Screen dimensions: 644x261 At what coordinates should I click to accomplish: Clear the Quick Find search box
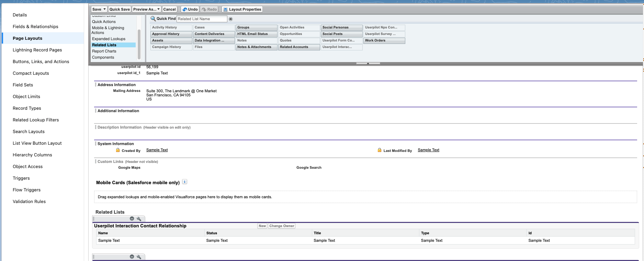[231, 19]
